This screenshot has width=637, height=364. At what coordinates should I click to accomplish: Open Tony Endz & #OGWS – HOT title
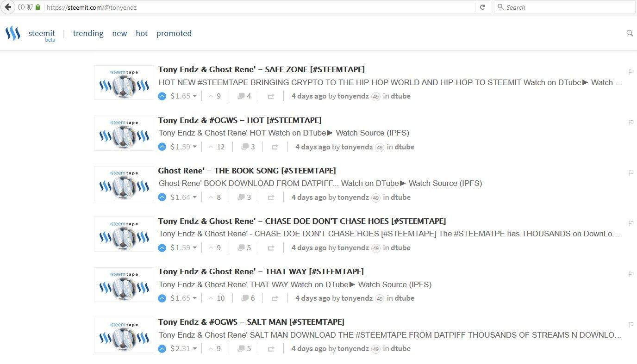(x=240, y=120)
